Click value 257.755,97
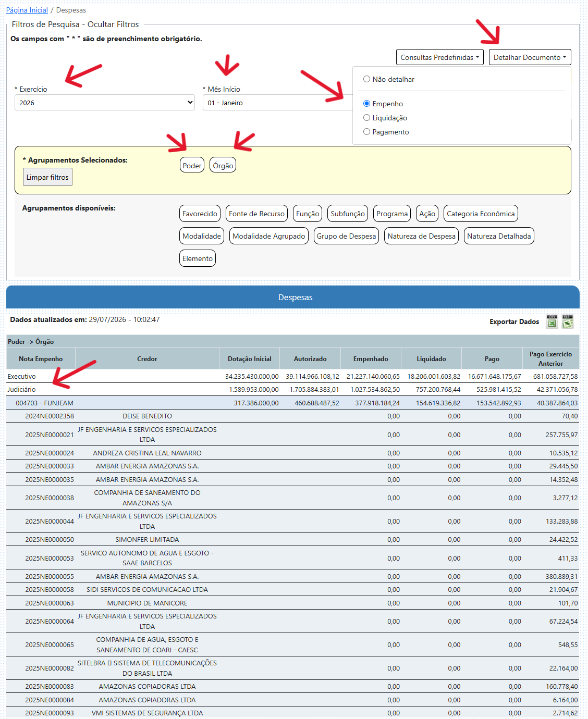The height and width of the screenshot is (719, 588). click(x=561, y=435)
